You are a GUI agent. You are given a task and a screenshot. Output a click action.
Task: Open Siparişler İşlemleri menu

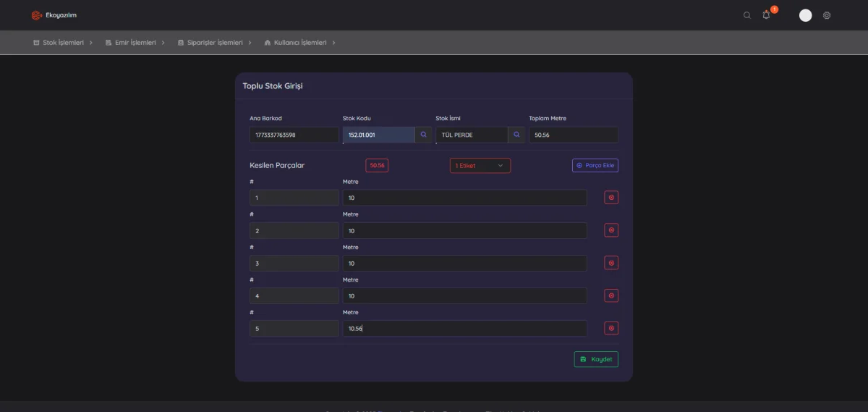pyautogui.click(x=214, y=43)
